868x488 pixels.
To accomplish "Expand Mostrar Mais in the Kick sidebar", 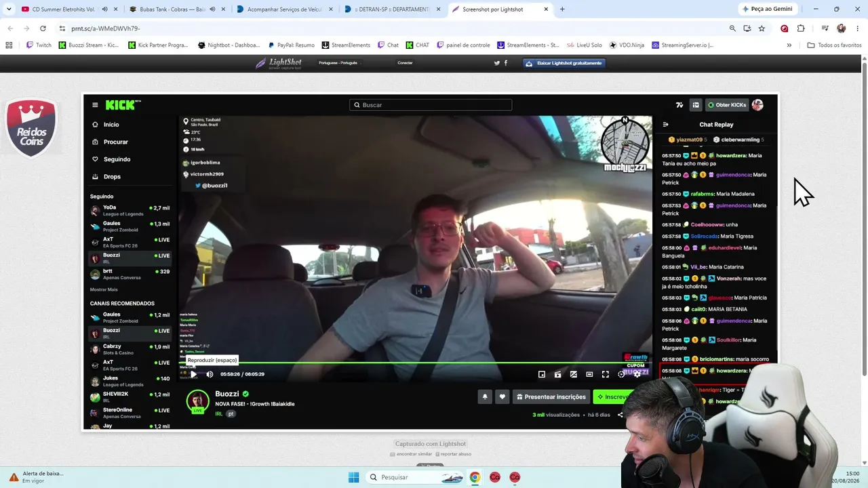I will pyautogui.click(x=104, y=289).
